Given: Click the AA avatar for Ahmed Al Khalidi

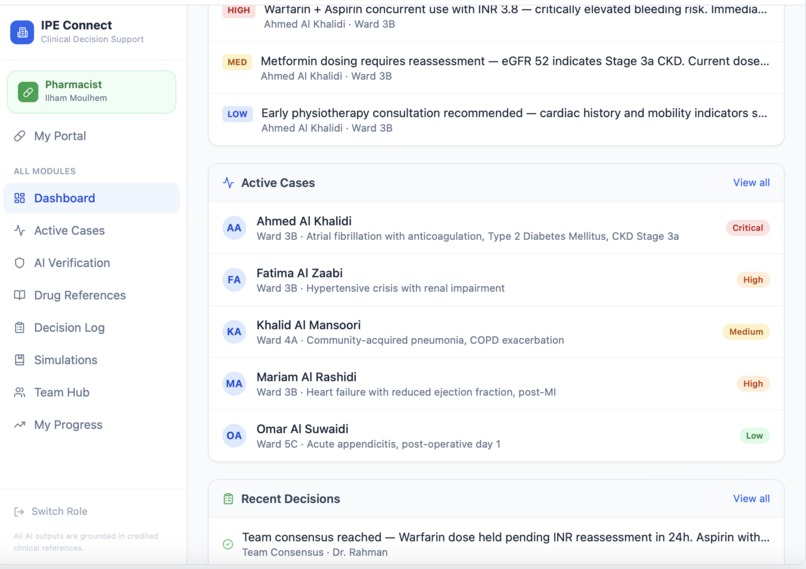Looking at the screenshot, I should point(234,228).
